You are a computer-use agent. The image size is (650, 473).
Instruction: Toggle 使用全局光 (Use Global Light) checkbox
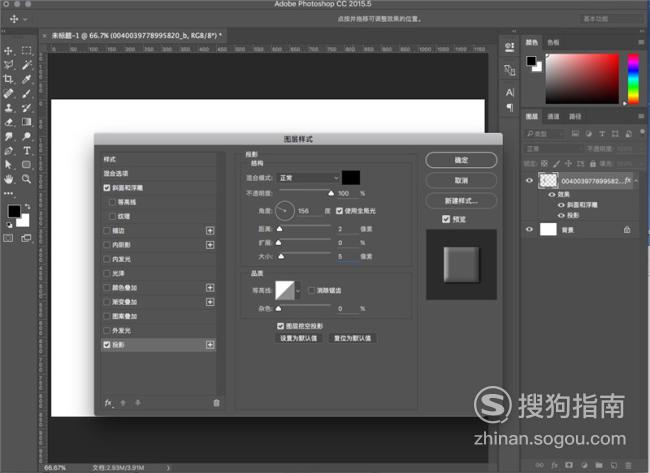[x=340, y=211]
